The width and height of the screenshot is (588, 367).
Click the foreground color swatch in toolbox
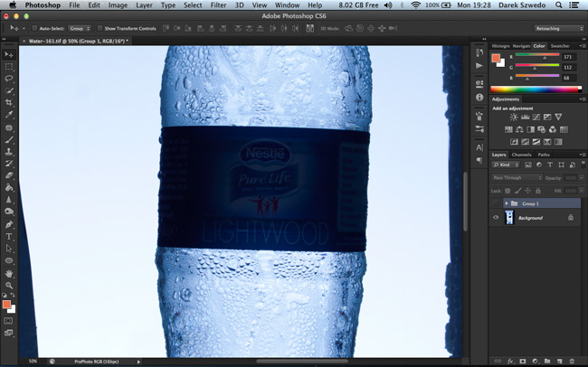(x=6, y=304)
